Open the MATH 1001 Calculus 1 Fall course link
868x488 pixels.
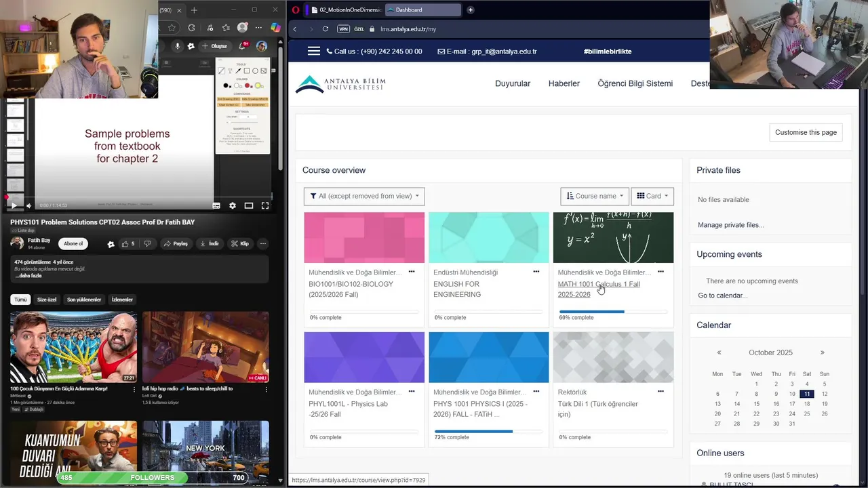point(599,289)
